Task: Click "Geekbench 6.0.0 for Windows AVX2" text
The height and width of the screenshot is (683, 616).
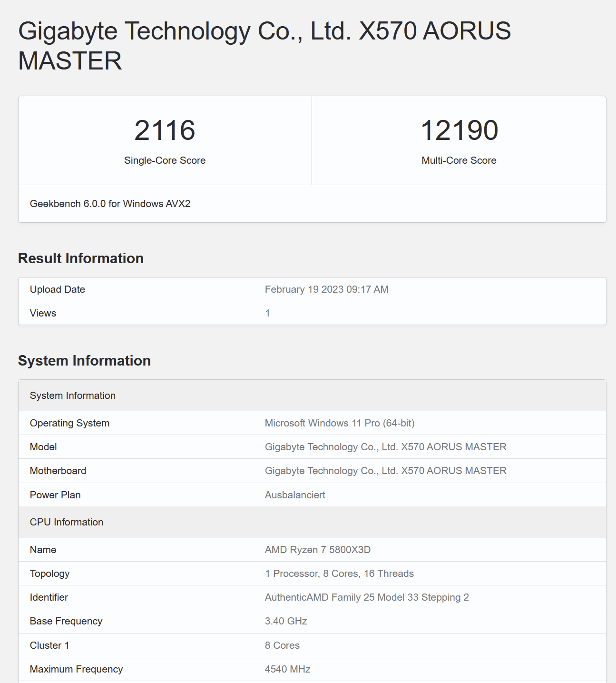Action: [x=110, y=204]
